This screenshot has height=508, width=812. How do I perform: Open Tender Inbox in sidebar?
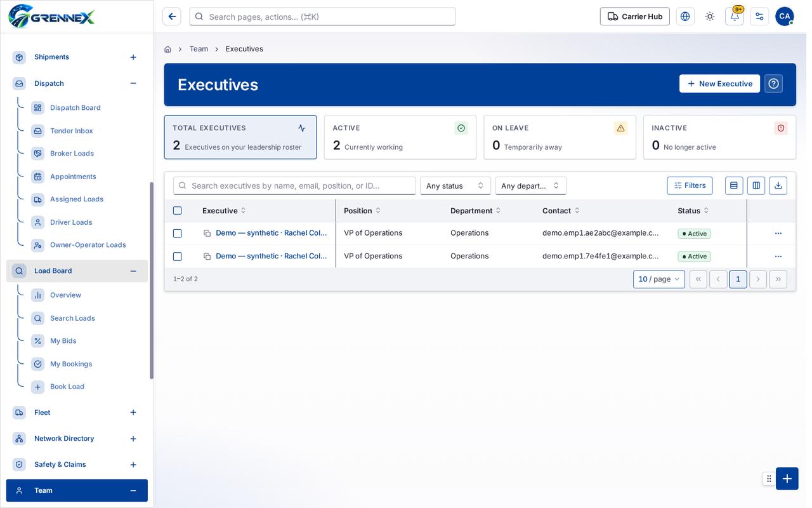72,131
